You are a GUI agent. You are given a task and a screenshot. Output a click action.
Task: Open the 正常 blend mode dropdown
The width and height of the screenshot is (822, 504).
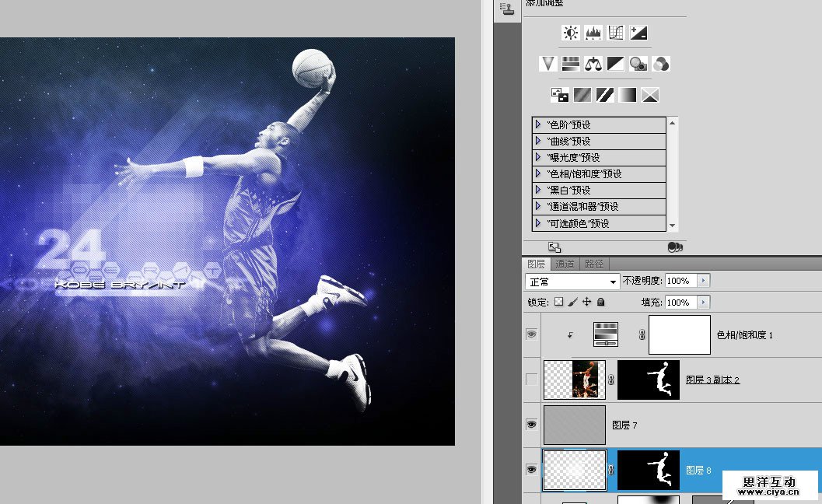[x=572, y=281]
